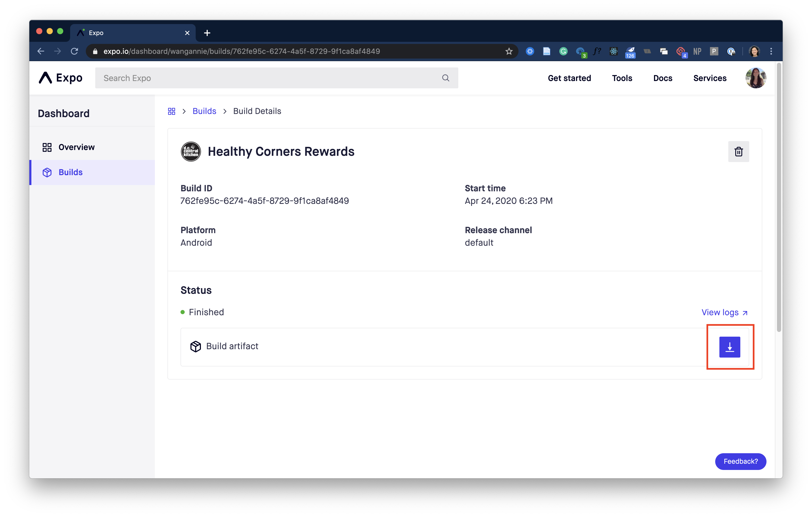Viewport: 812px width, 517px height.
Task: Select Builds in the sidebar
Action: click(92, 172)
